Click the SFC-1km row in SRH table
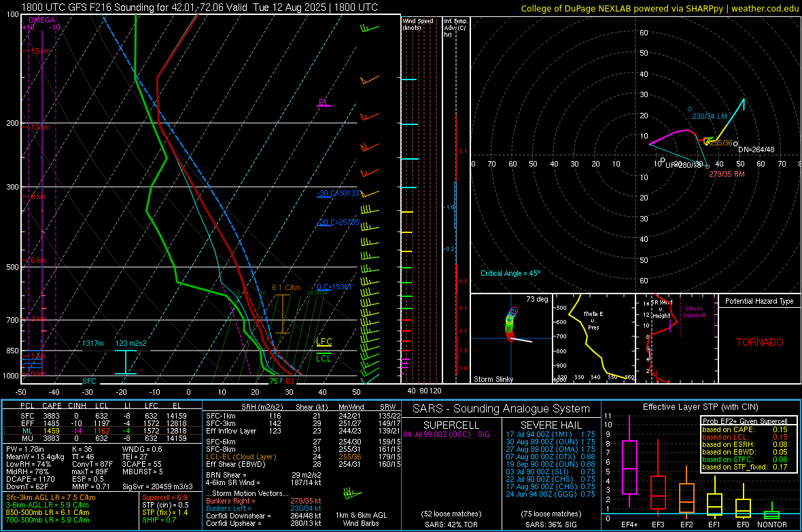Viewport: 802px width, 532px height. [x=303, y=416]
